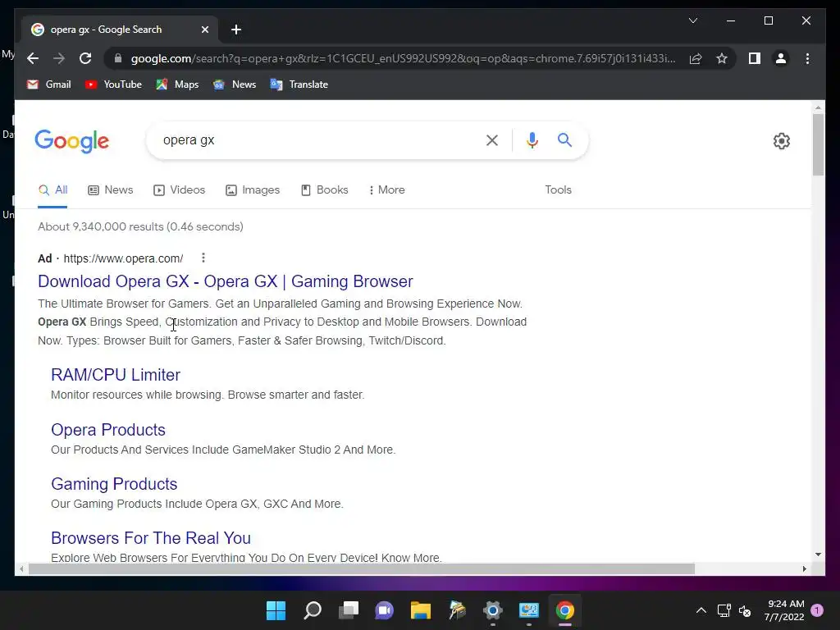This screenshot has width=840, height=630.
Task: Show hidden system tray icons
Action: tap(701, 610)
